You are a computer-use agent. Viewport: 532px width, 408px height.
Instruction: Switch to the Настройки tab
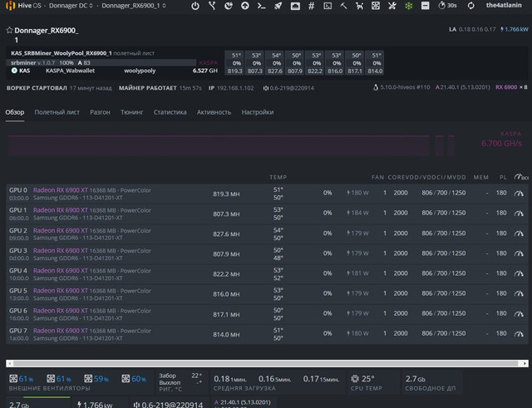pos(258,112)
